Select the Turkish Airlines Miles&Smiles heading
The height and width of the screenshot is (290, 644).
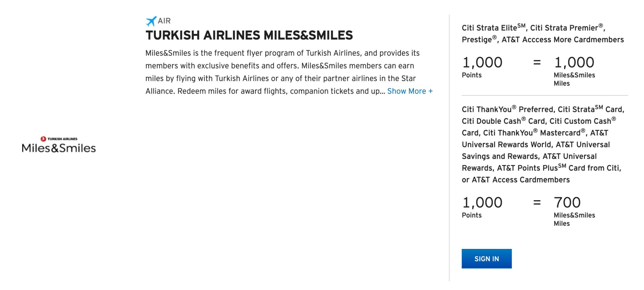(249, 35)
